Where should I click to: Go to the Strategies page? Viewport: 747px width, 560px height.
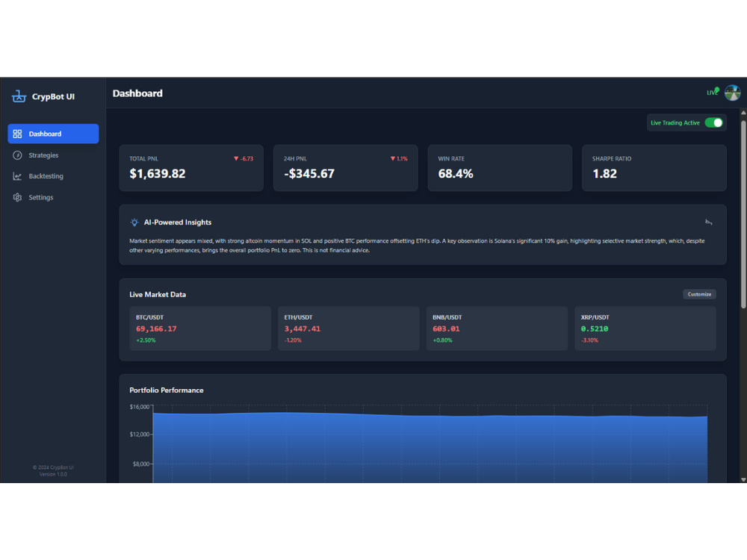click(53, 155)
